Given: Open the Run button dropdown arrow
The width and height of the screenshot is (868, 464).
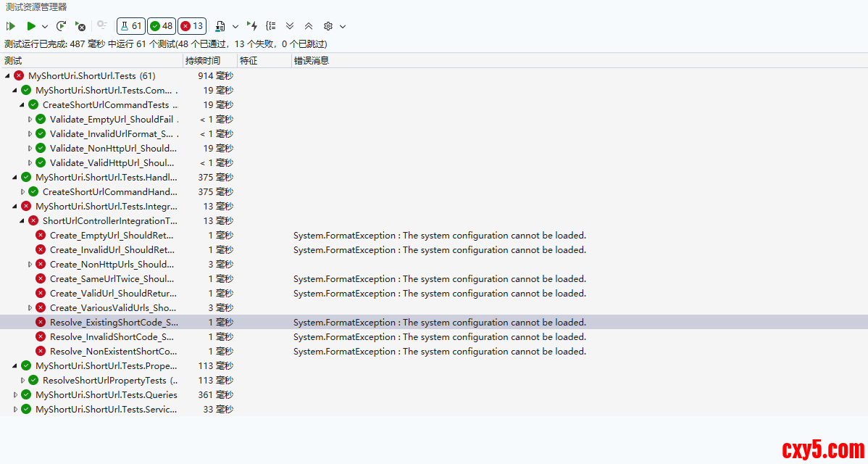Looking at the screenshot, I should click(x=45, y=26).
